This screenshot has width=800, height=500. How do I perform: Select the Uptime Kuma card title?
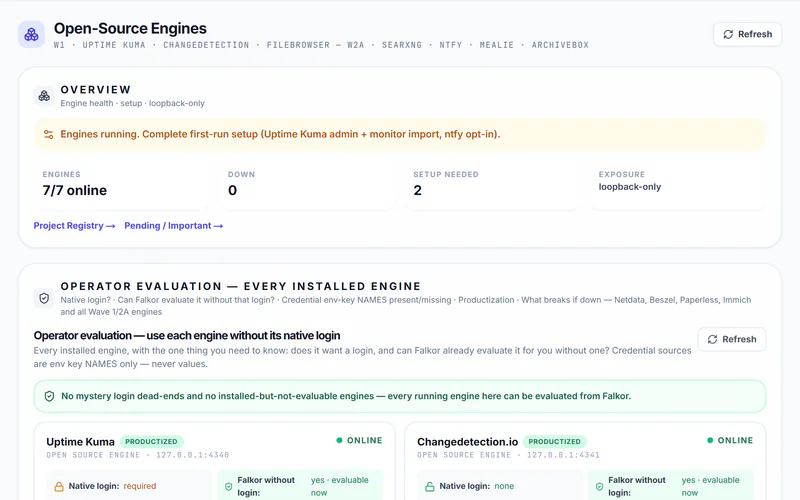tap(81, 442)
